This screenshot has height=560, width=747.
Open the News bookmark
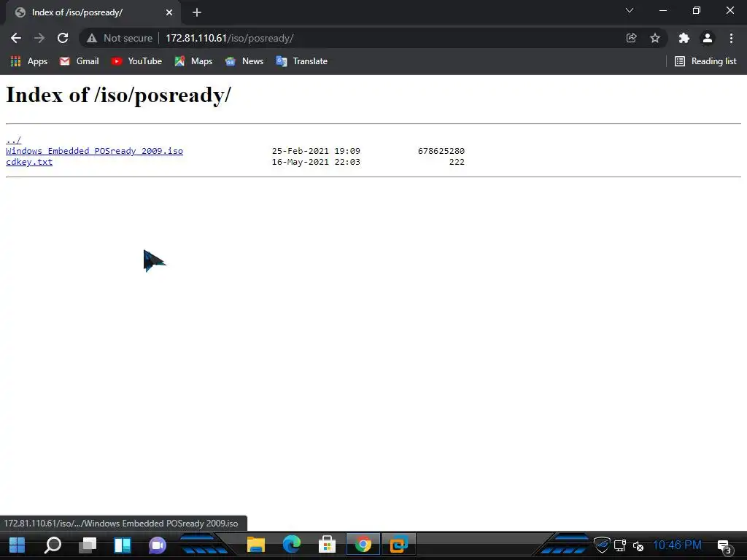[244, 61]
